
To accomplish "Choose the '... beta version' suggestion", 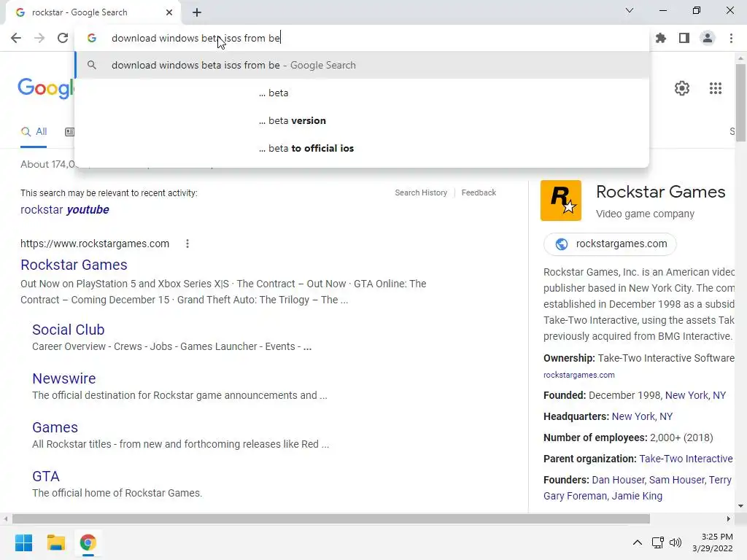I will [362, 120].
